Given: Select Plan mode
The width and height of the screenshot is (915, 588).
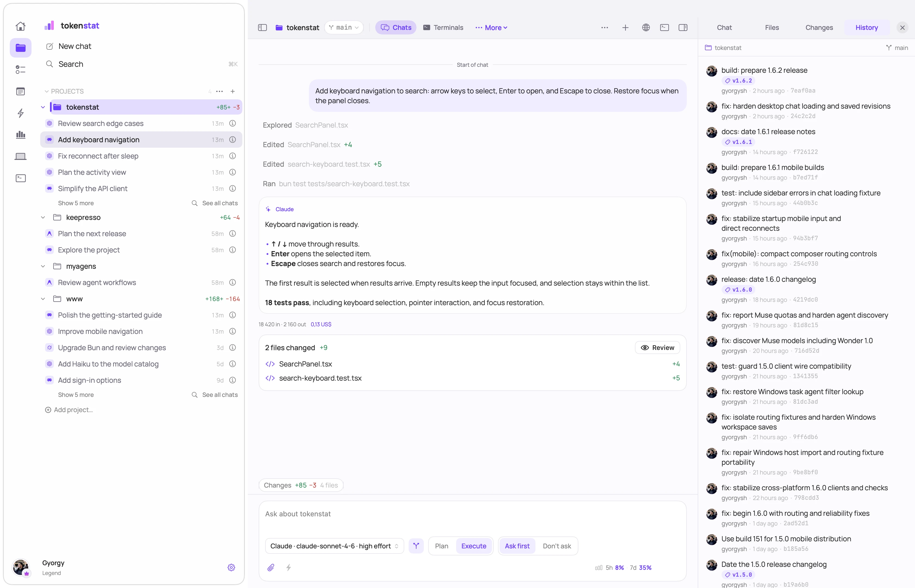Looking at the screenshot, I should point(442,546).
